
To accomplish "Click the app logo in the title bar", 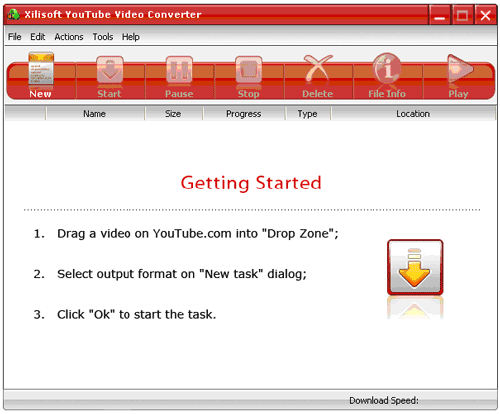I will click(14, 15).
